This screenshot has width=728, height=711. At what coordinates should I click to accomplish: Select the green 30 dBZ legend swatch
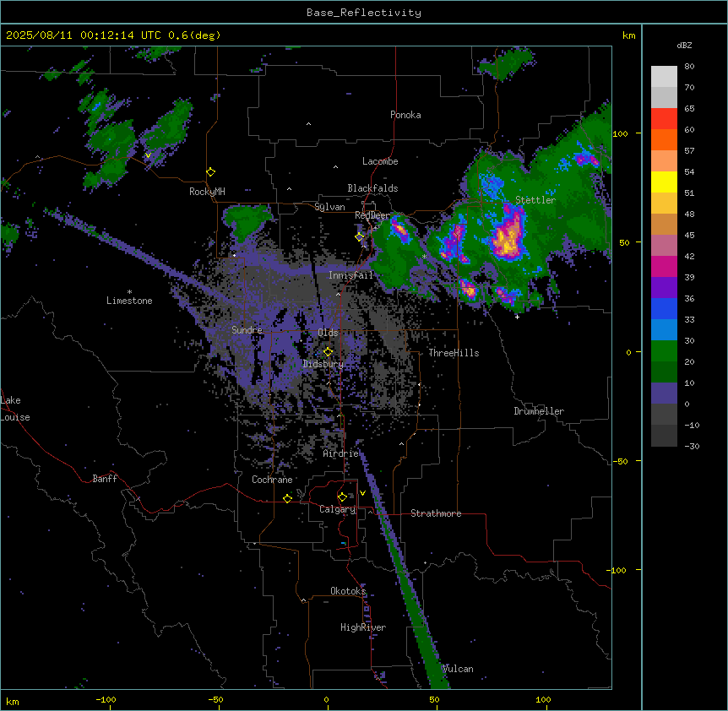(x=664, y=351)
